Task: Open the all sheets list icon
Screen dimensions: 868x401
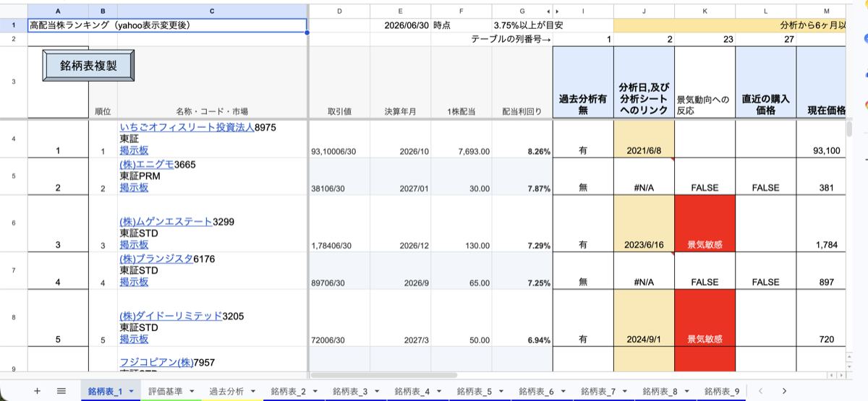Action: pos(61,391)
